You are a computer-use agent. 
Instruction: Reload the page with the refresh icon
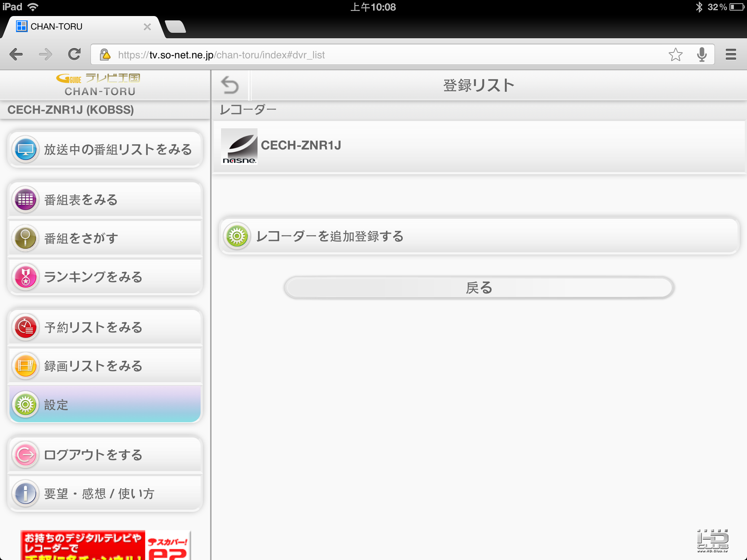click(x=74, y=54)
